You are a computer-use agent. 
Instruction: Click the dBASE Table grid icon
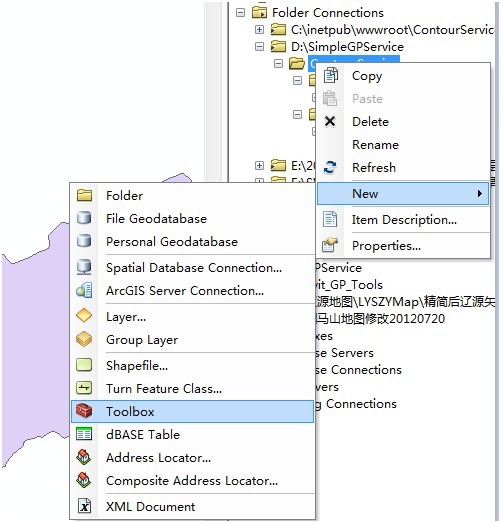pos(84,434)
